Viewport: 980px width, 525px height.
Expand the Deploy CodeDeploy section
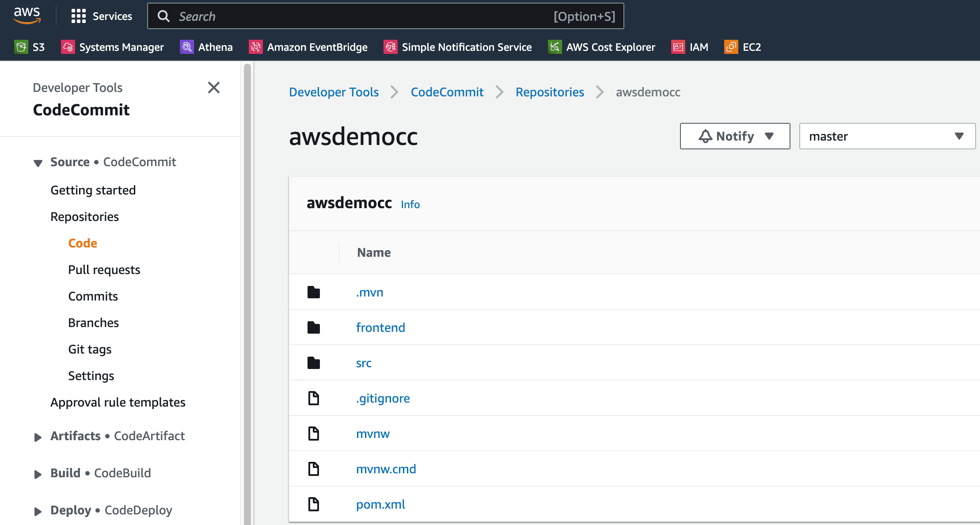pyautogui.click(x=38, y=511)
